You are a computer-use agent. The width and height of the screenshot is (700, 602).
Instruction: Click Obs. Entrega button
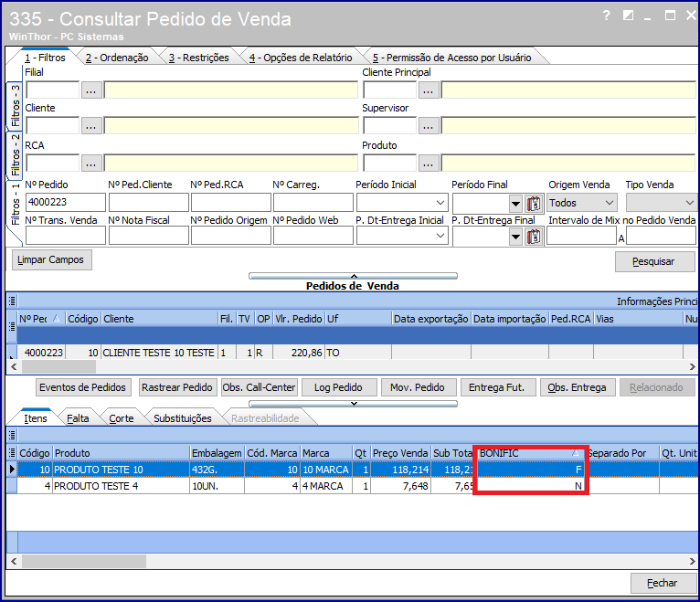578,387
